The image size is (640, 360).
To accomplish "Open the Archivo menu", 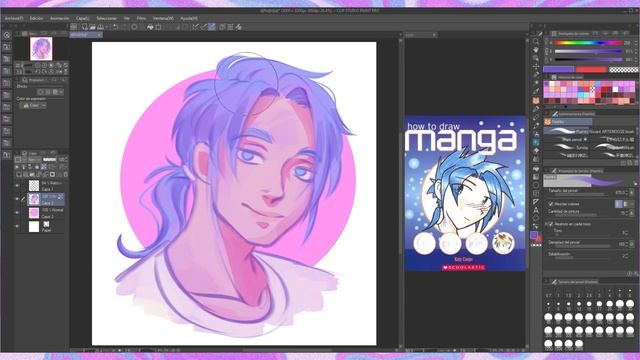I will (x=13, y=18).
